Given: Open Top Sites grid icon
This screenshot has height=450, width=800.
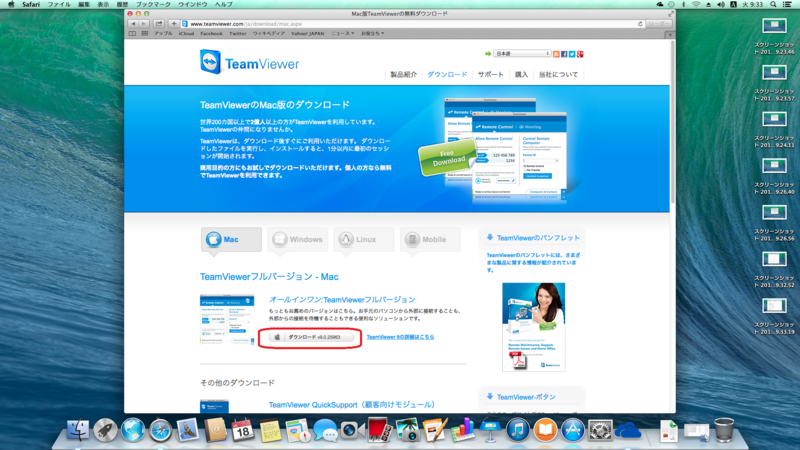Looking at the screenshot, I should click(145, 34).
